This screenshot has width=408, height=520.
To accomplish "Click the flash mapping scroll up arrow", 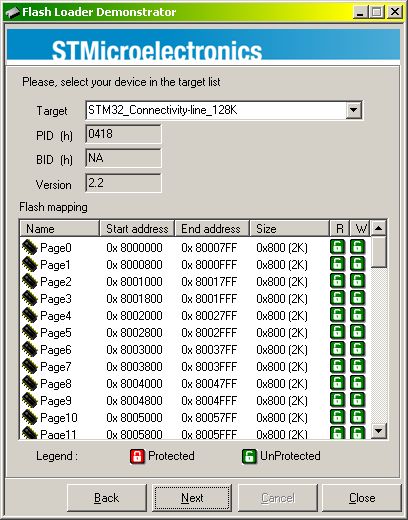I will [379, 228].
